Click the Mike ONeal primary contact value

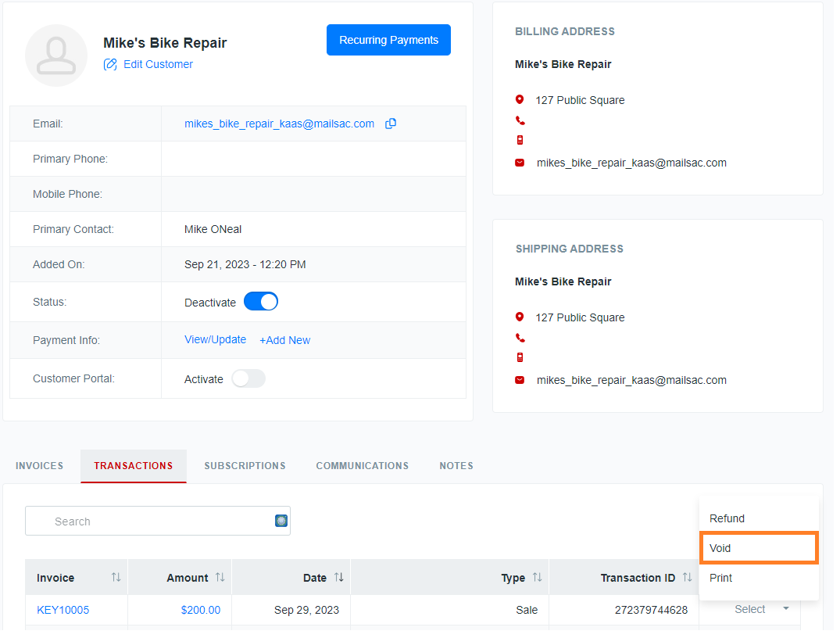(213, 229)
